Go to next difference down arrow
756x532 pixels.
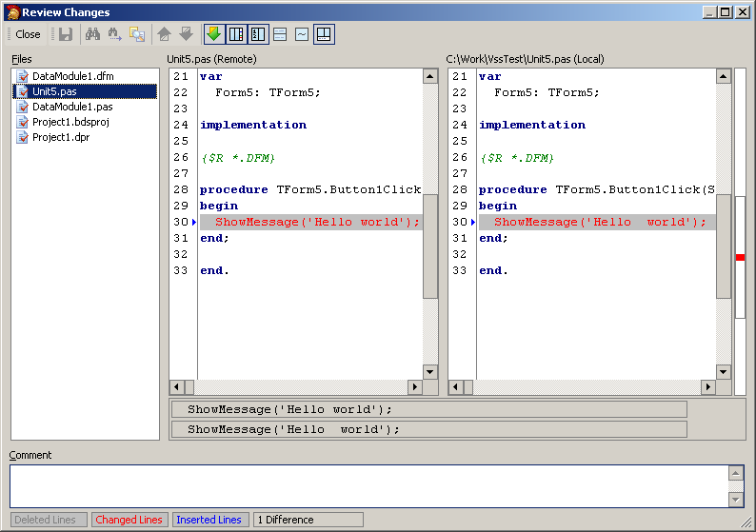[186, 34]
